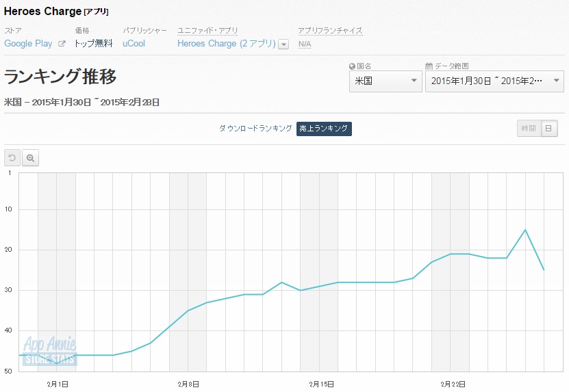Click the 2月1日 axis label
Screen dimensions: 569x392
tap(58, 384)
